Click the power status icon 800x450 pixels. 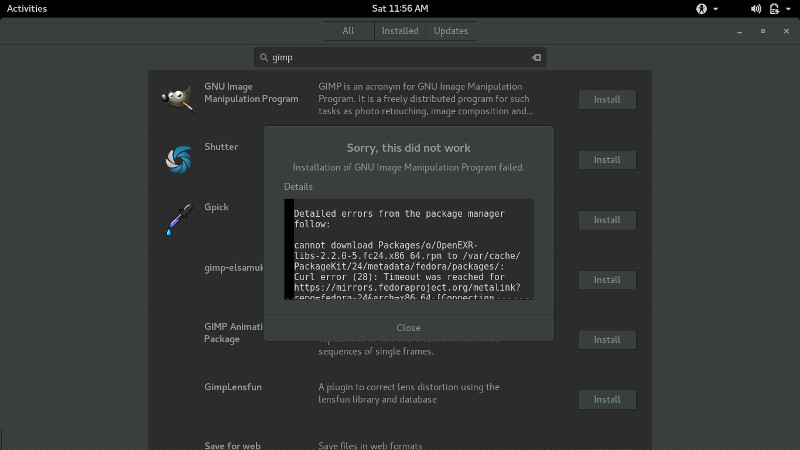(774, 9)
